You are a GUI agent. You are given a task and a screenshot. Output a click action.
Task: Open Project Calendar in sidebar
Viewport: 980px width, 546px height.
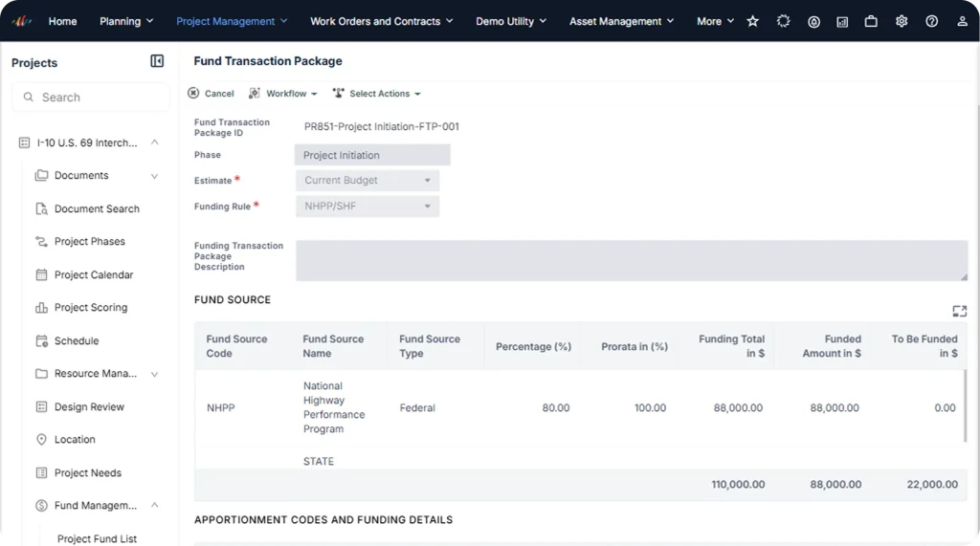coord(94,274)
